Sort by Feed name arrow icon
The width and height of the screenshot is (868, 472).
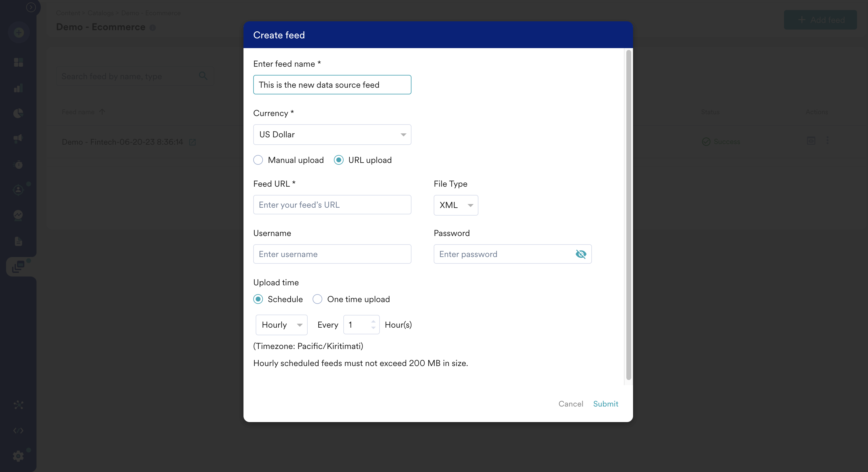coord(102,111)
